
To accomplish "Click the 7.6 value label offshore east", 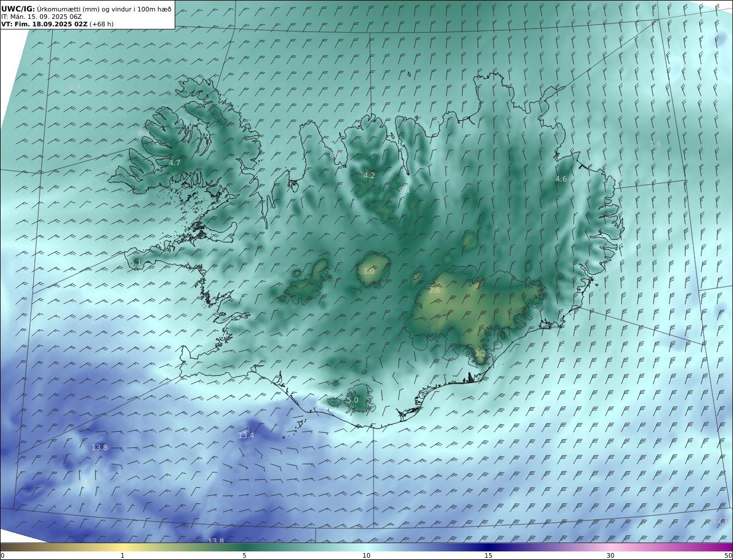I will [x=655, y=144].
